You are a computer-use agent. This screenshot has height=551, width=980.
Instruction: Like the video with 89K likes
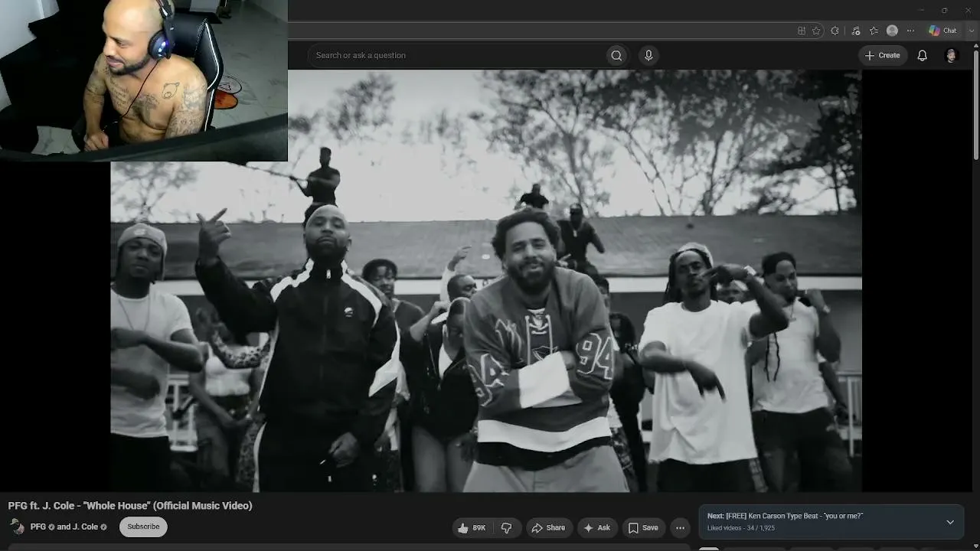pos(472,527)
